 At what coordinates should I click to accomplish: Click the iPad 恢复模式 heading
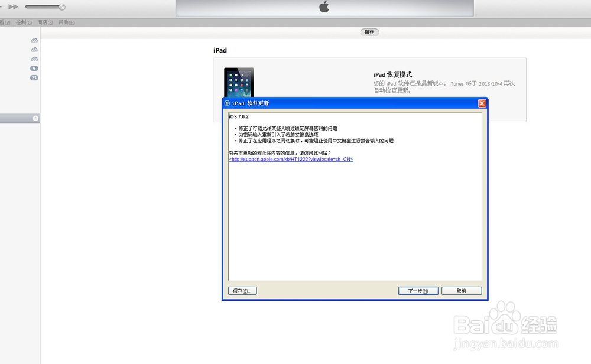coord(393,74)
